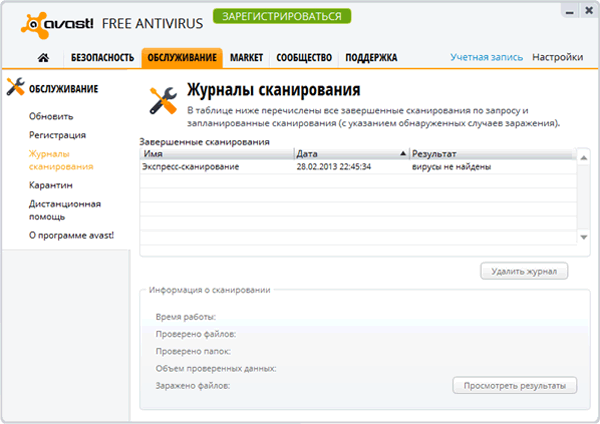The width and height of the screenshot is (600, 424).
Task: Minimize the avast! window
Action: point(570,12)
